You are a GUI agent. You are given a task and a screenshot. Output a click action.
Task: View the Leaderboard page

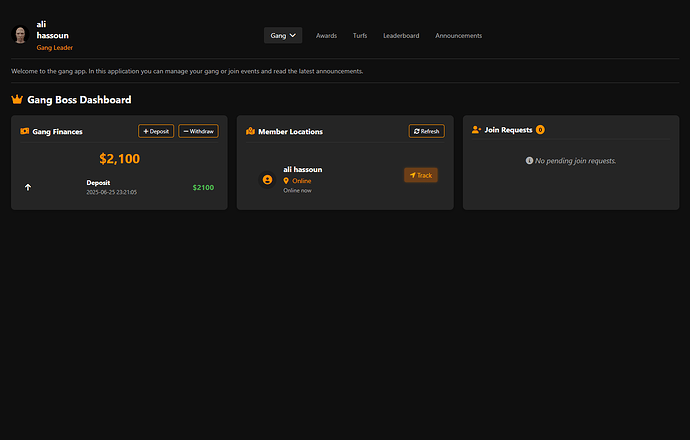(x=401, y=36)
